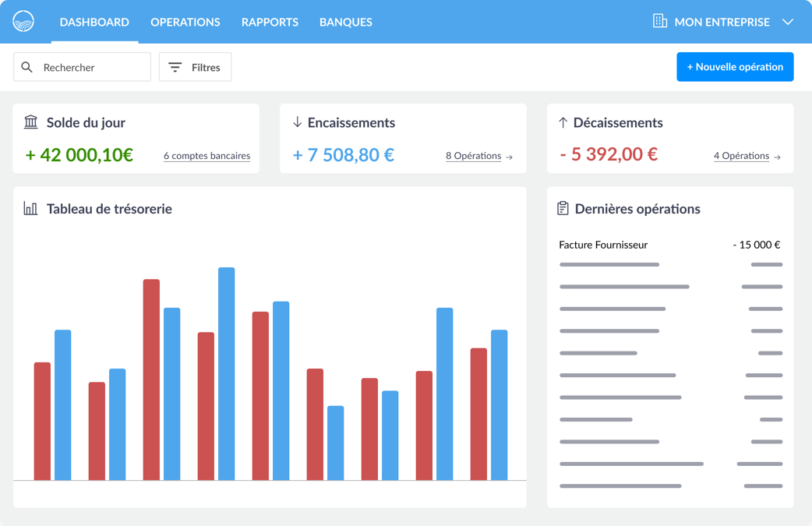Click the down arrow icon by Encaissements
The image size is (812, 526).
click(x=297, y=122)
